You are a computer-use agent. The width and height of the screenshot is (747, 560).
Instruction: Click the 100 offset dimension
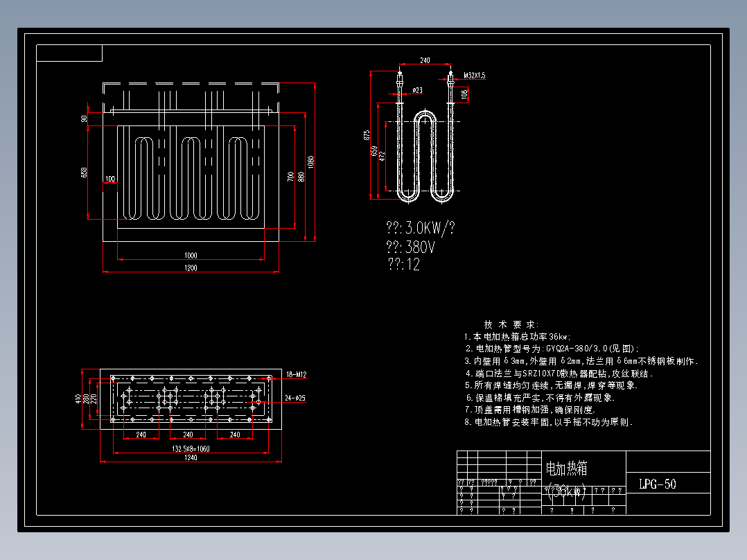(110, 179)
